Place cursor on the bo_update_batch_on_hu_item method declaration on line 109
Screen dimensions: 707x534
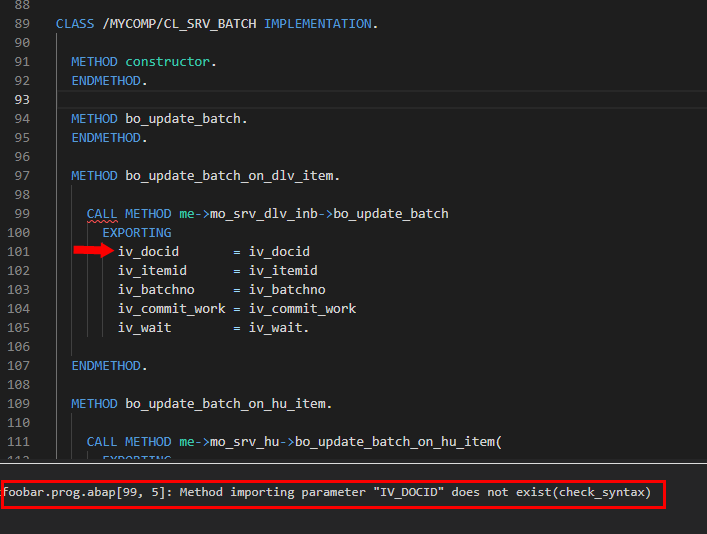[x=225, y=404]
